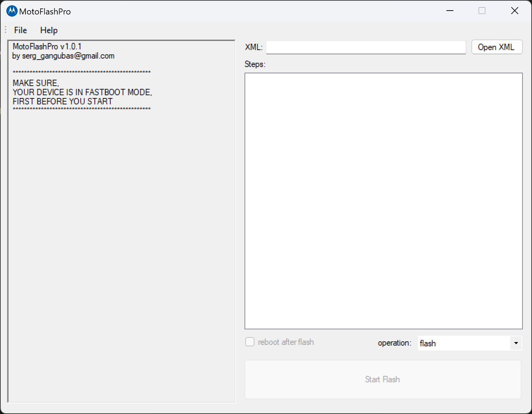532x414 pixels.
Task: Enable the reboot after flash checkbox
Action: click(250, 342)
